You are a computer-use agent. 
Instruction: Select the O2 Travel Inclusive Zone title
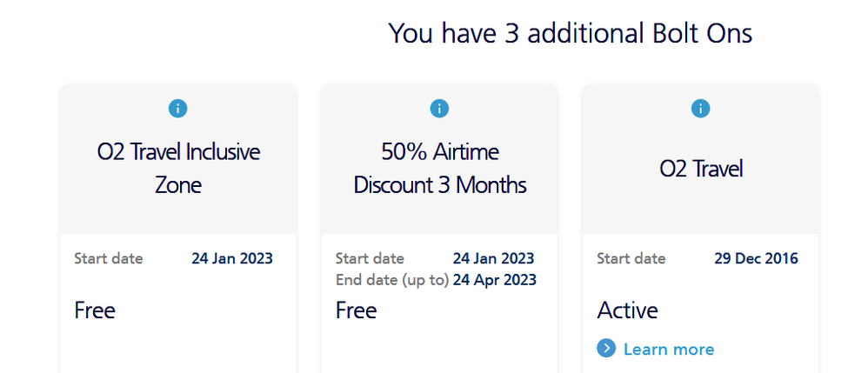click(x=178, y=168)
